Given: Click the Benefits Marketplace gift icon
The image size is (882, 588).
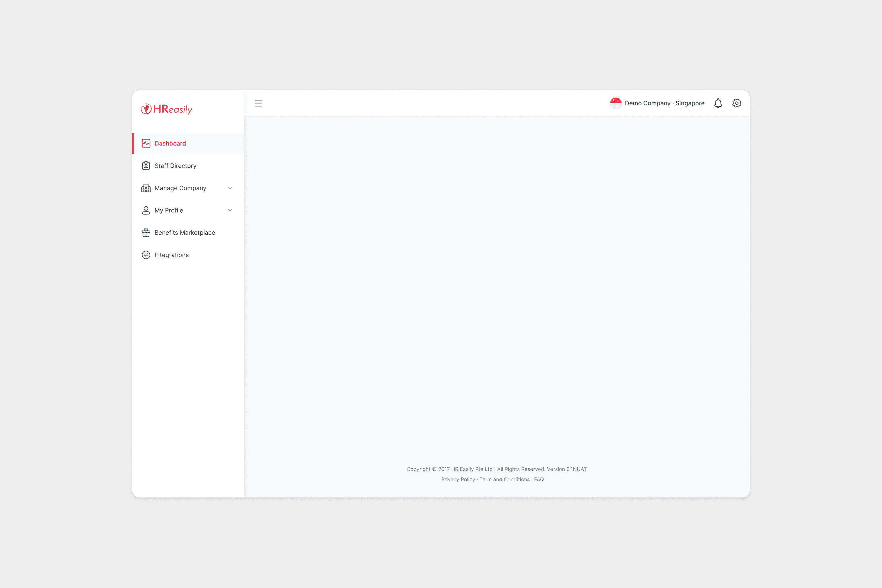Looking at the screenshot, I should click(146, 233).
